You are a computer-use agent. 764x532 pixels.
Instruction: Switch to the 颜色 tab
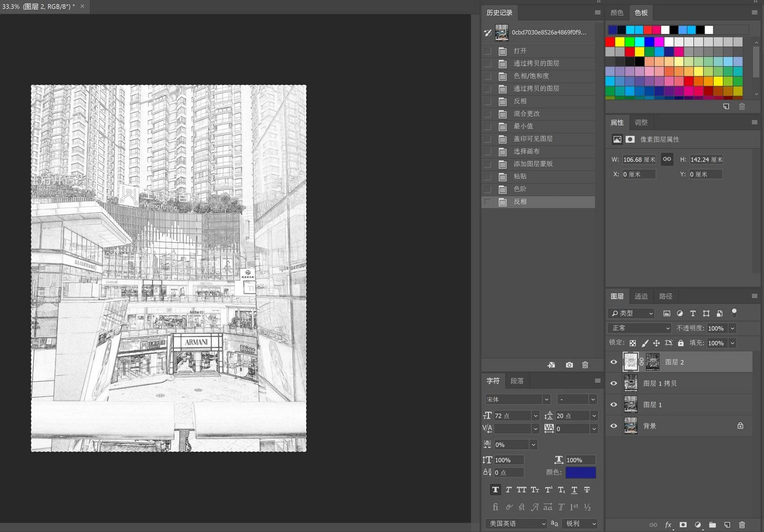pyautogui.click(x=617, y=12)
